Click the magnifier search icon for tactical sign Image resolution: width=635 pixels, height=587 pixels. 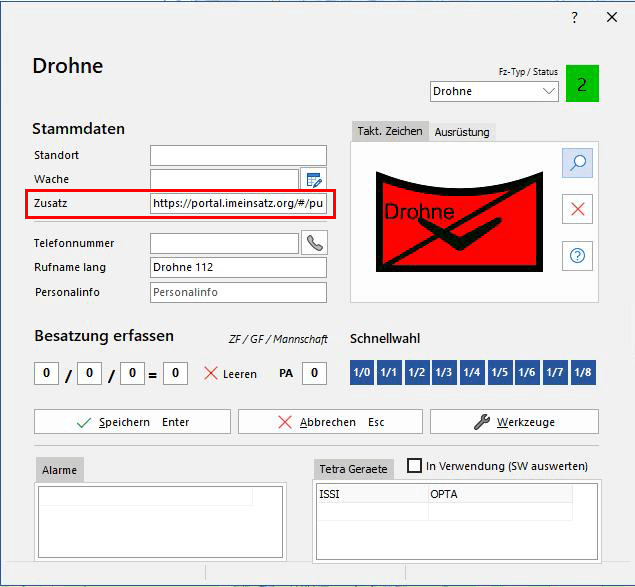(577, 163)
